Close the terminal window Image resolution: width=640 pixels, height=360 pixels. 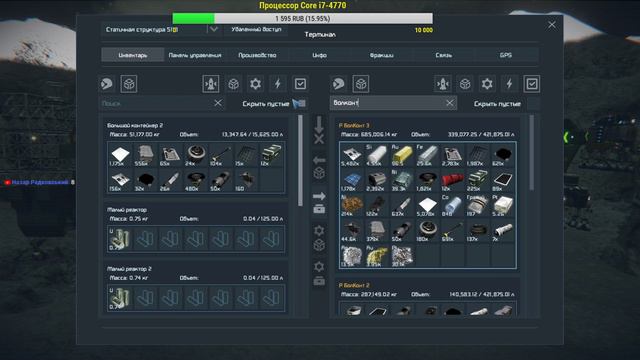[x=551, y=25]
